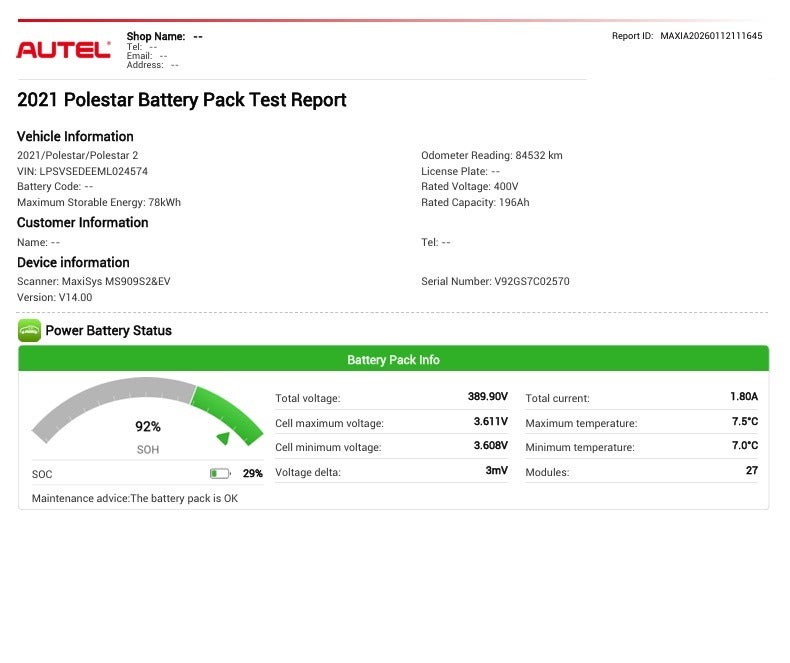Click the Cell maximum voltage row

click(x=391, y=423)
